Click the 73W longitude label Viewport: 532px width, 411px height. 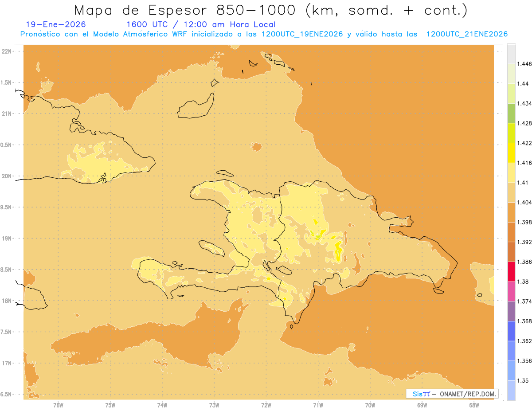[x=214, y=404]
